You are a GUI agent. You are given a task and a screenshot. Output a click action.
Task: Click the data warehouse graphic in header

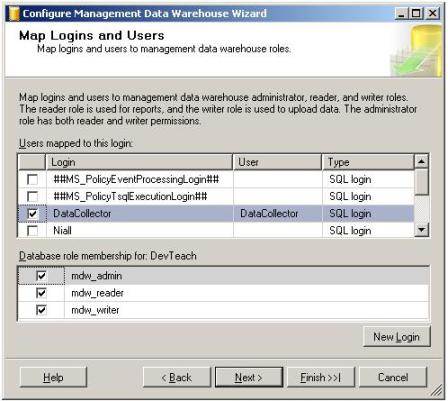(x=417, y=51)
